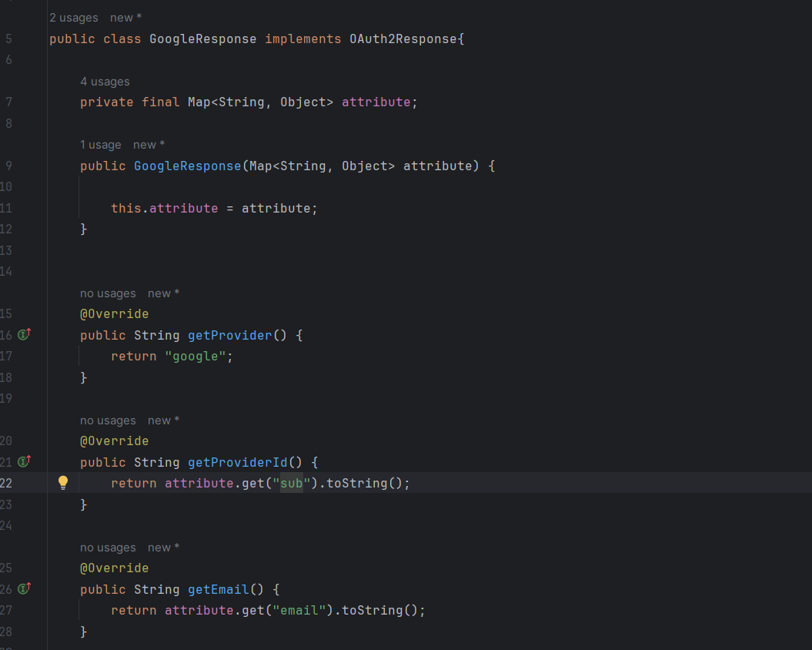Open the '1 usage' hint above the constructor
Viewport: 812px width, 650px height.
coord(101,145)
